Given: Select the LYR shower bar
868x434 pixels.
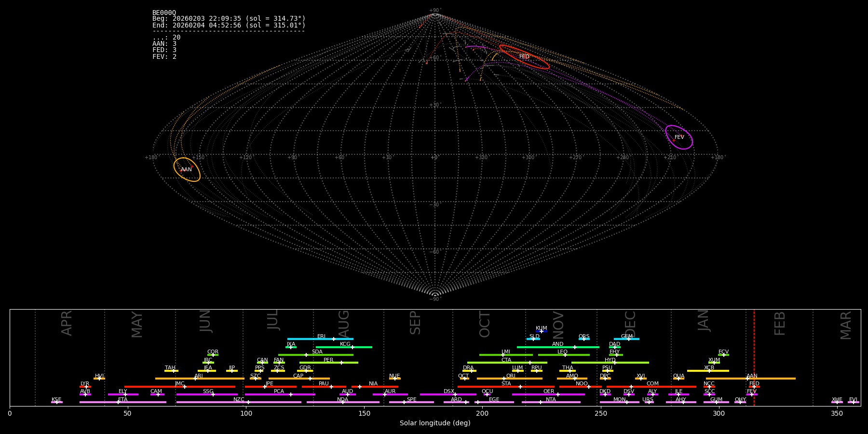Looking at the screenshot, I should 85,387.
